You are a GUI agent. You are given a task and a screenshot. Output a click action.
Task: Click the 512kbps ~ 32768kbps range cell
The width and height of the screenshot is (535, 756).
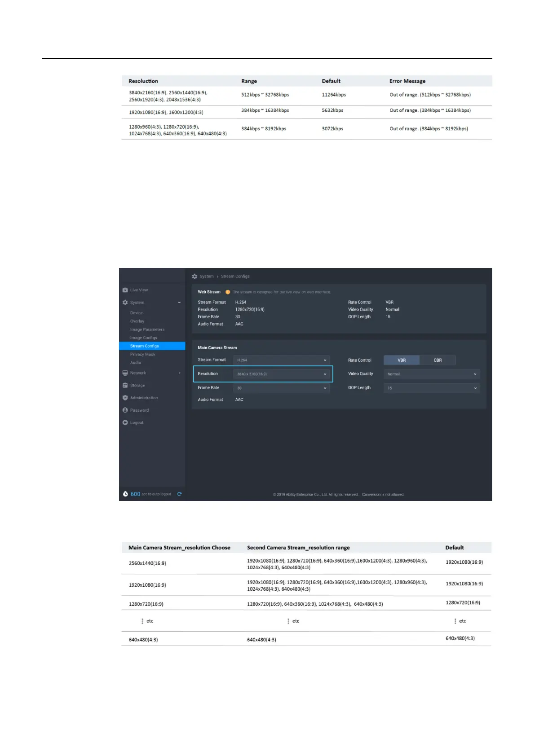tap(265, 95)
